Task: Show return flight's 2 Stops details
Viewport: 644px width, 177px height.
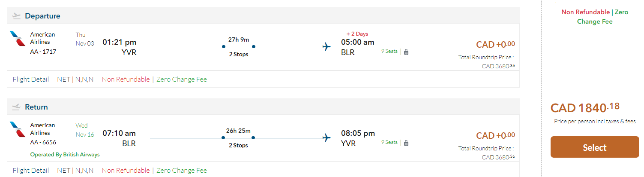Action: click(x=238, y=145)
